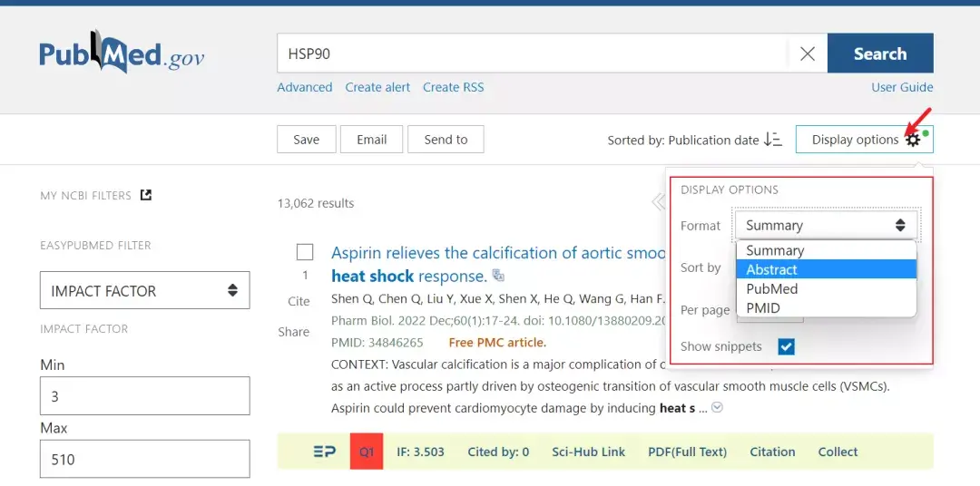Image resolution: width=980 pixels, height=486 pixels.
Task: Open My NCBI Filters external link icon
Action: pos(146,195)
